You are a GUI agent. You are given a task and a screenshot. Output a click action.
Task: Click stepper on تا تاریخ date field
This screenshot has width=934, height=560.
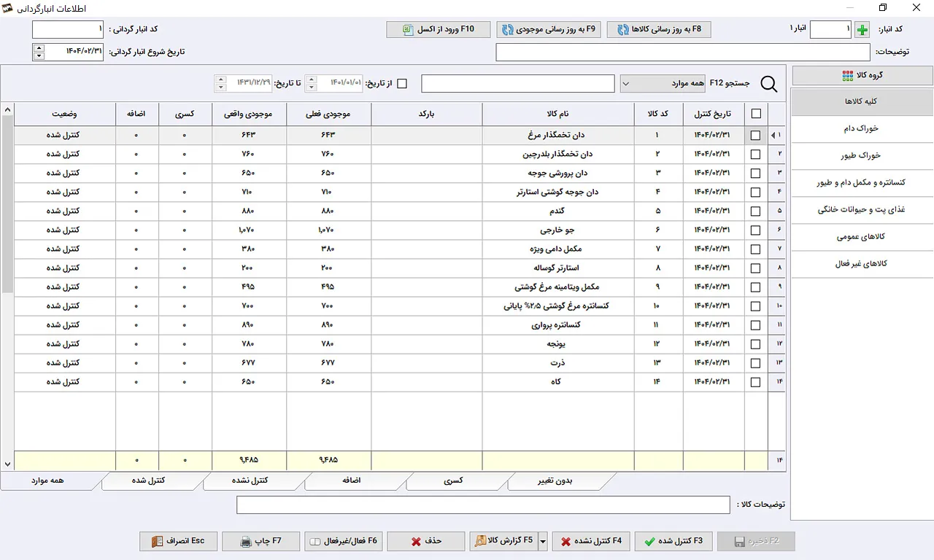click(x=220, y=84)
